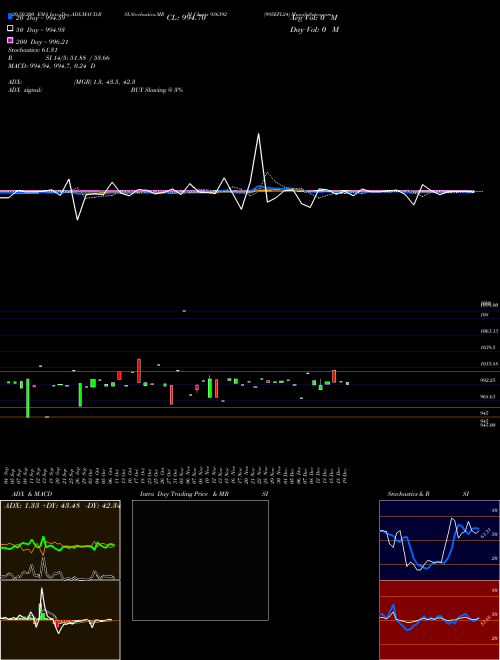Click the 968.63 price axis label

489,397
